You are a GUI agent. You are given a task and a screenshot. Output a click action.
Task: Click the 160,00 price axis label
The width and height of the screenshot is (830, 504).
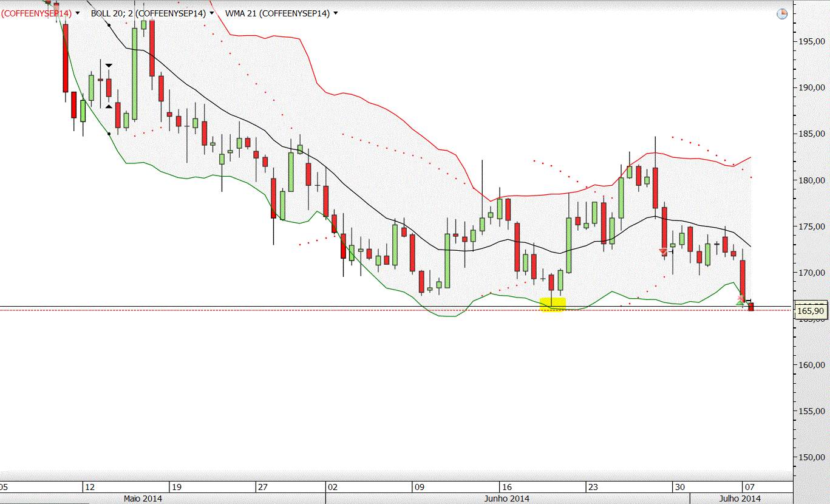pos(811,365)
